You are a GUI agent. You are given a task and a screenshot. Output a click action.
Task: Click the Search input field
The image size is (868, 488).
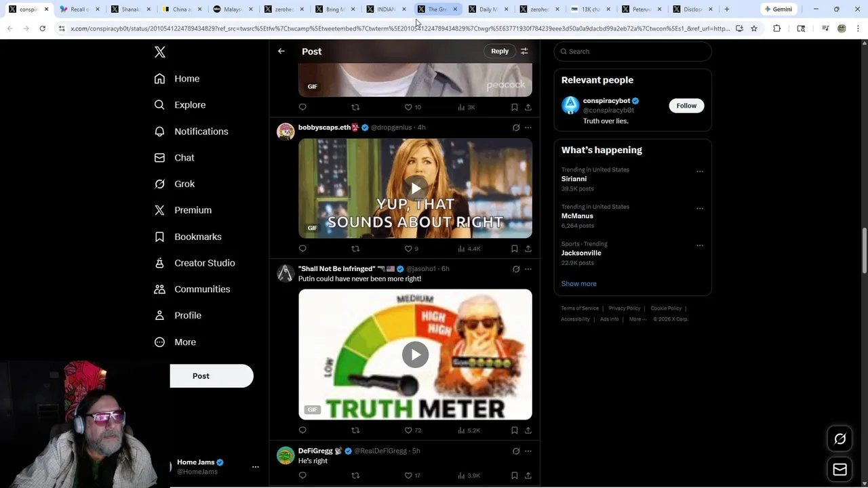coord(633,52)
